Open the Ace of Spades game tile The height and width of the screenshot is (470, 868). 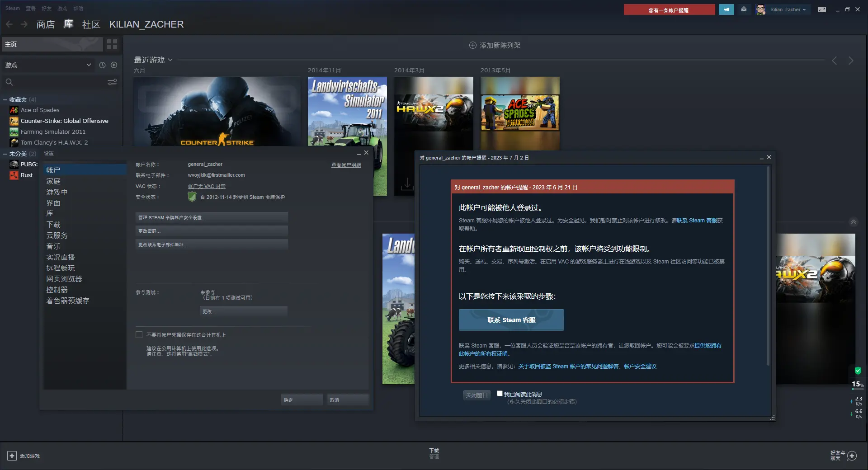[x=520, y=113]
